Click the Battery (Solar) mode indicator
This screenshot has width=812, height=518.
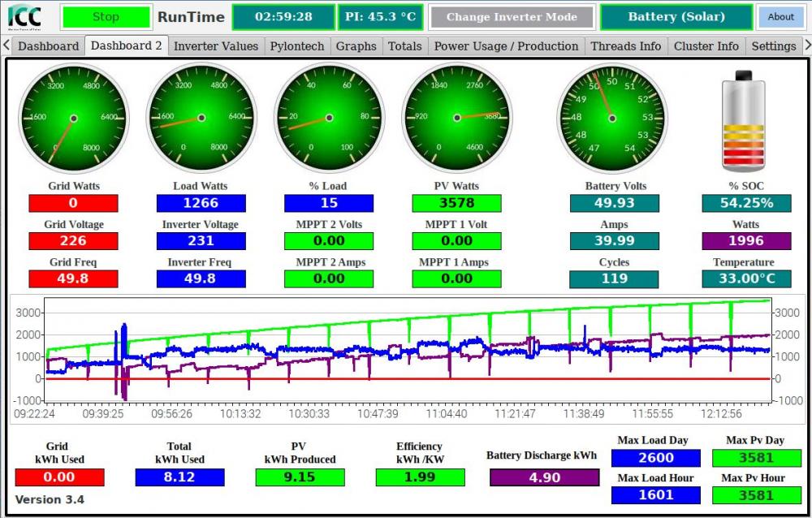676,17
